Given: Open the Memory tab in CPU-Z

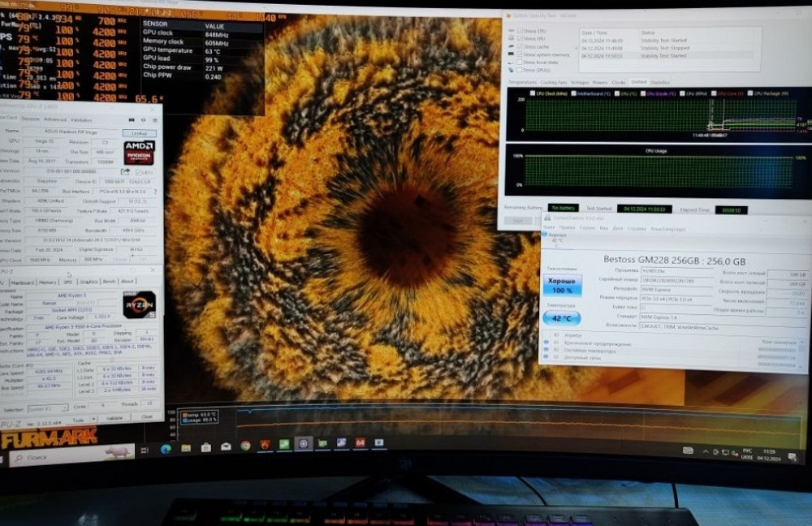Looking at the screenshot, I should click(x=48, y=282).
